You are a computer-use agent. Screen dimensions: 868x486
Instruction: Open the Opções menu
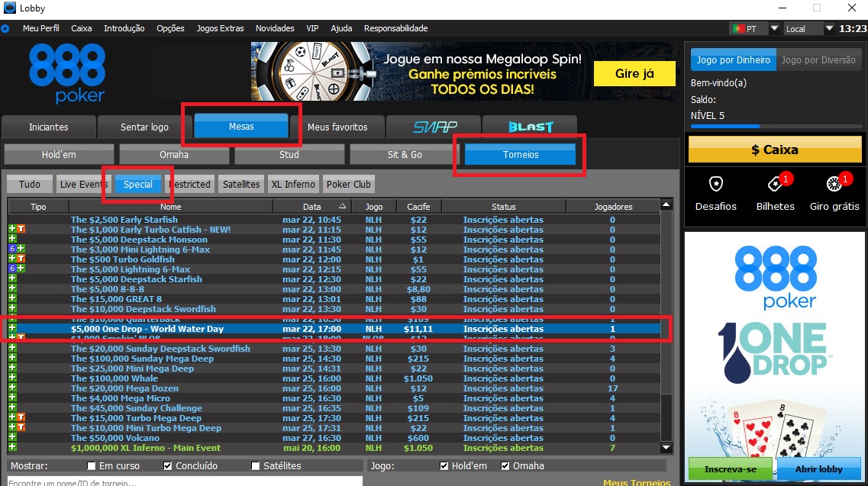(x=170, y=28)
